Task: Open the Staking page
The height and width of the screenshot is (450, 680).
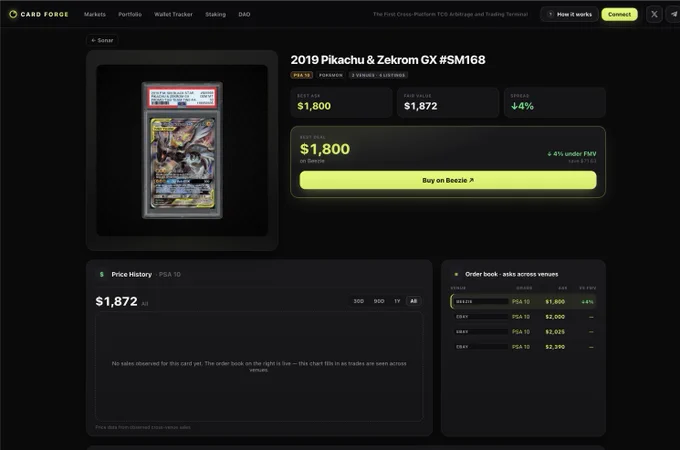Action: pyautogui.click(x=215, y=14)
